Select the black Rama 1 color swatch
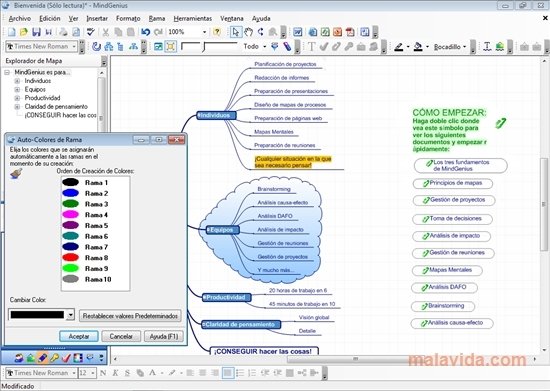The width and height of the screenshot is (550, 391). pos(71,182)
